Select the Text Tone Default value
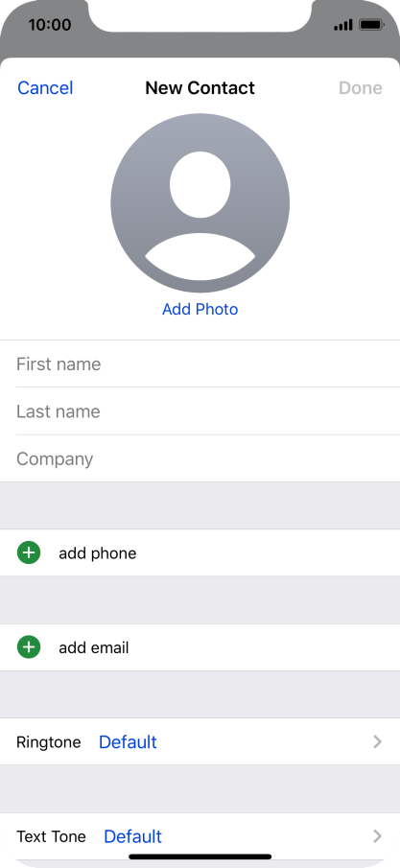400x868 pixels. click(133, 836)
